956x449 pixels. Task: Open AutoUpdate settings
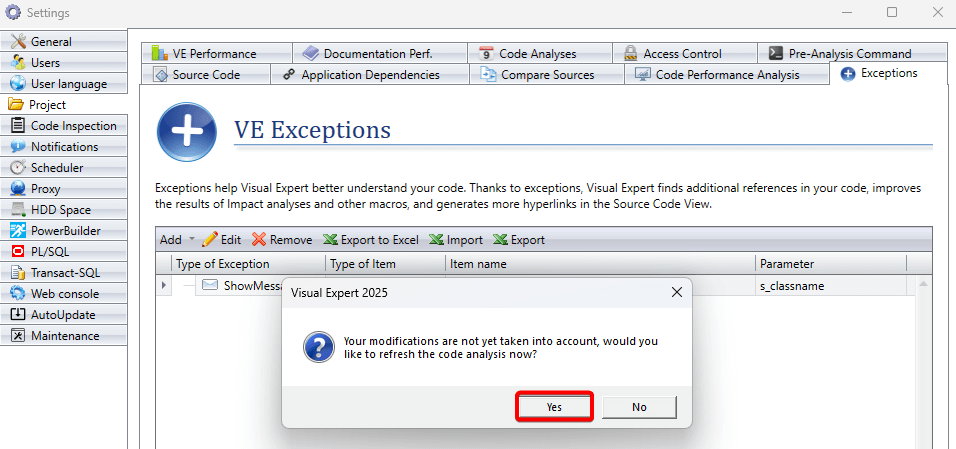coord(63,315)
